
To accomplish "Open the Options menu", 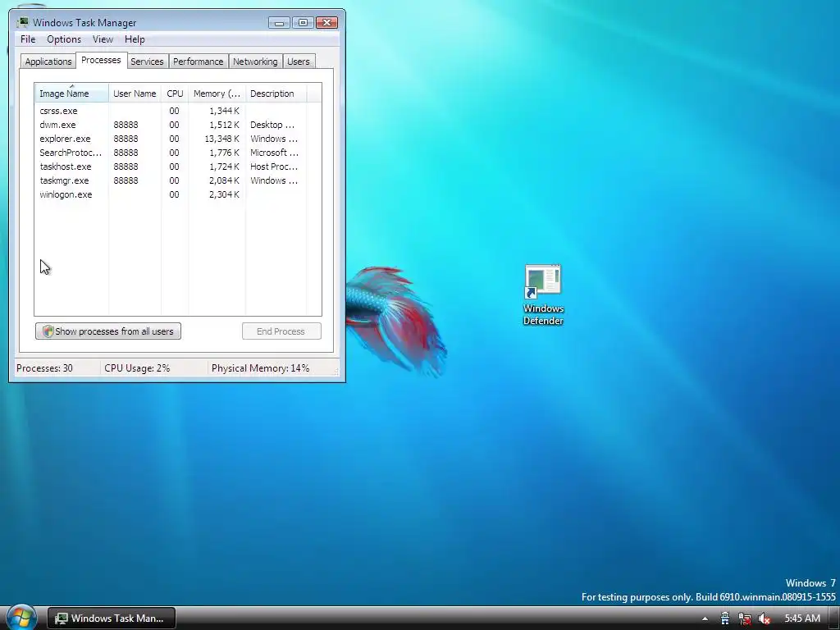I will [x=64, y=39].
